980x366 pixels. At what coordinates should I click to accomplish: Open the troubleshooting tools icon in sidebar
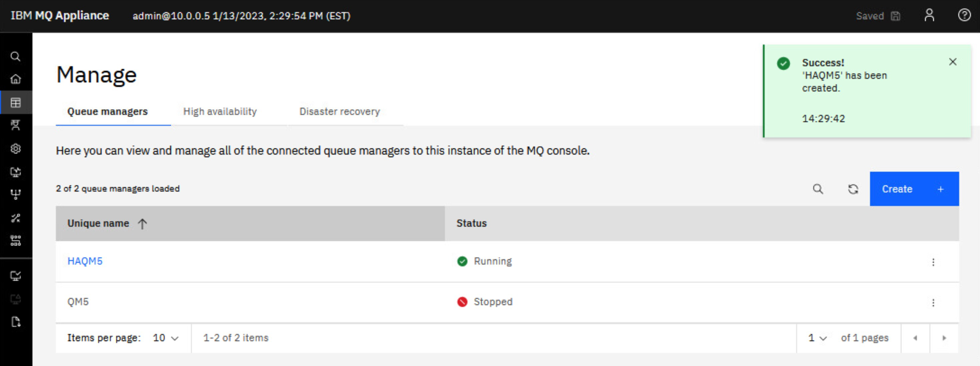tap(15, 218)
